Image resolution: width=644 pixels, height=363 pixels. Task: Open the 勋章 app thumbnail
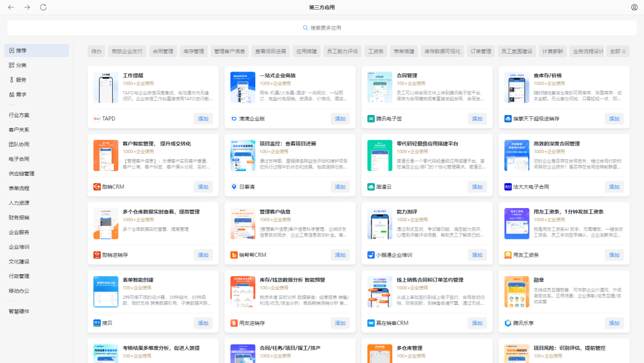click(516, 292)
